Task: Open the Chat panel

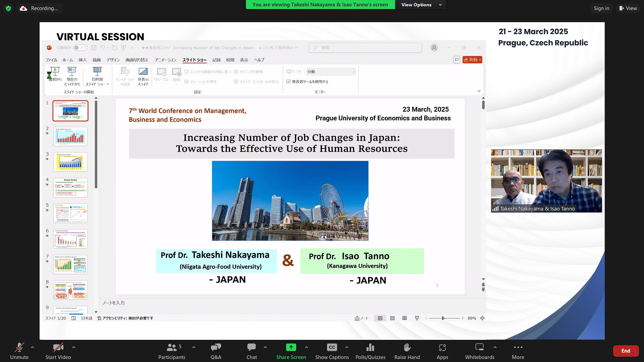Action: (252, 350)
